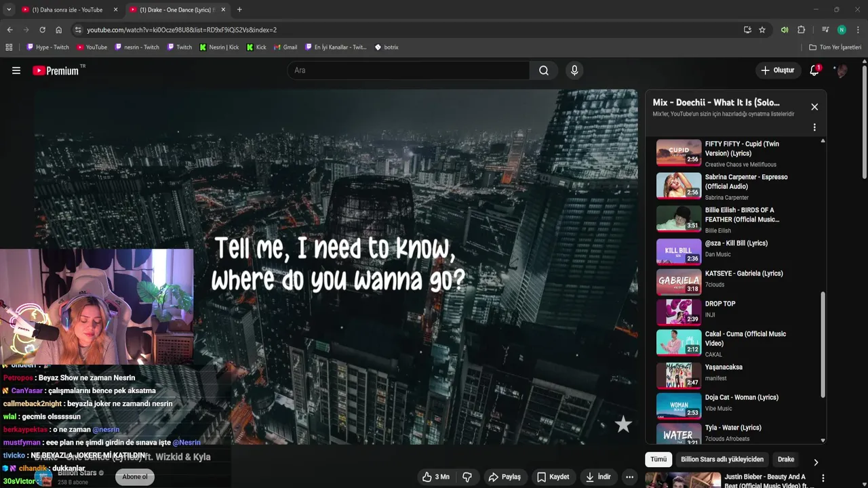
Task: Reload the page
Action: click(x=42, y=30)
